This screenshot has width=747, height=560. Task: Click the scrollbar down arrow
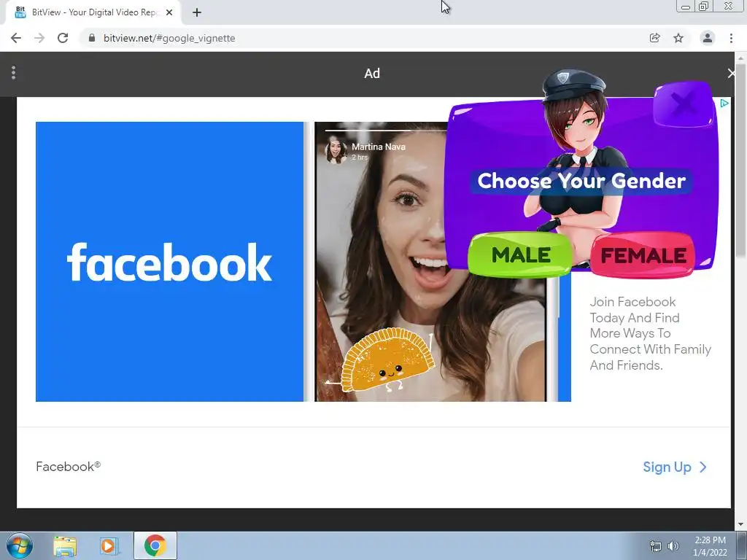[x=741, y=524]
